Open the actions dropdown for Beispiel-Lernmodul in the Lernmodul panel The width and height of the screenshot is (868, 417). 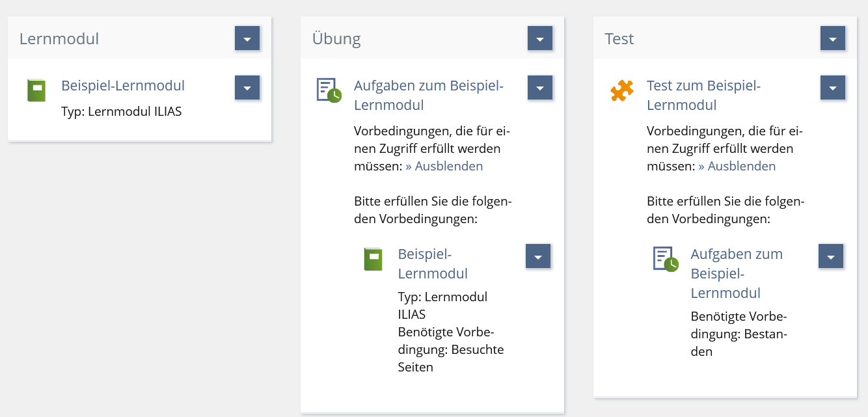click(247, 88)
